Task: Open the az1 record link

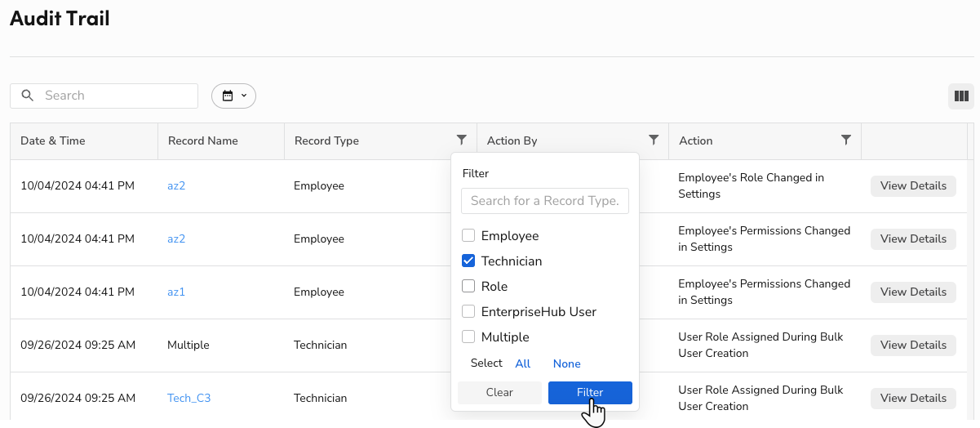Action: coord(176,292)
